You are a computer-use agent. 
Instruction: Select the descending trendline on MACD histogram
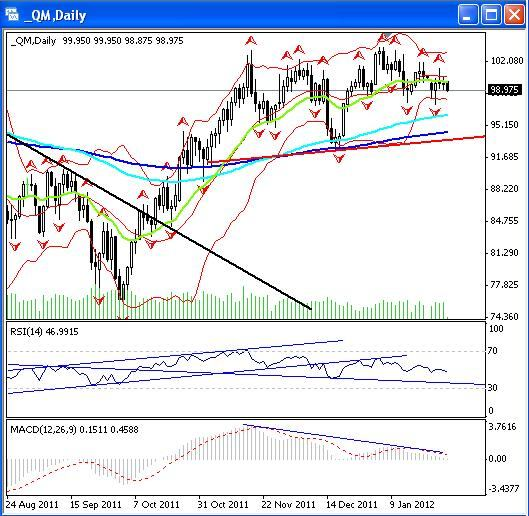342,438
